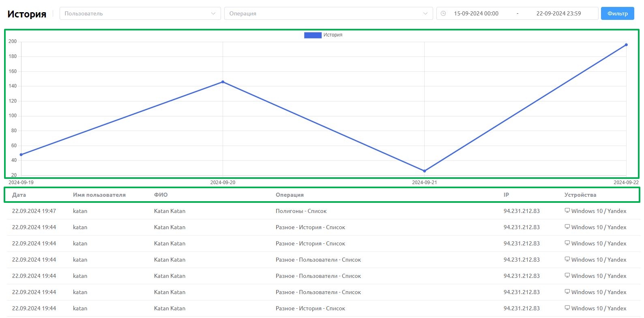The image size is (644, 318).
Task: Open the Операция filter dropdown above the chart
Action: [x=328, y=13]
